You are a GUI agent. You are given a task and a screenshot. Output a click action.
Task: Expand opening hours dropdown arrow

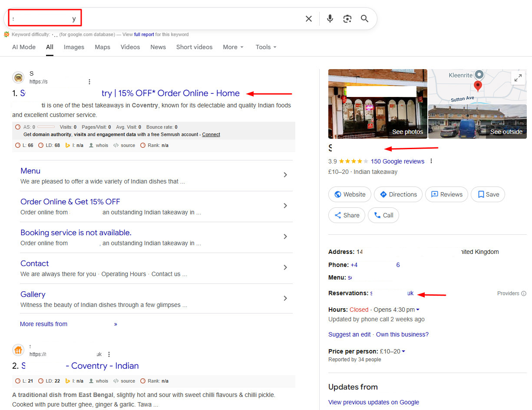tap(418, 310)
